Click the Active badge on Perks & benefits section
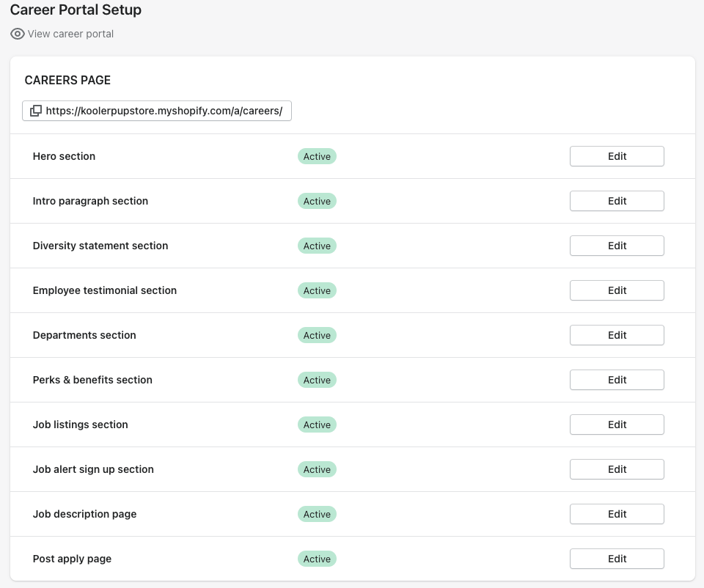Screen dimensions: 704x588 coord(317,380)
